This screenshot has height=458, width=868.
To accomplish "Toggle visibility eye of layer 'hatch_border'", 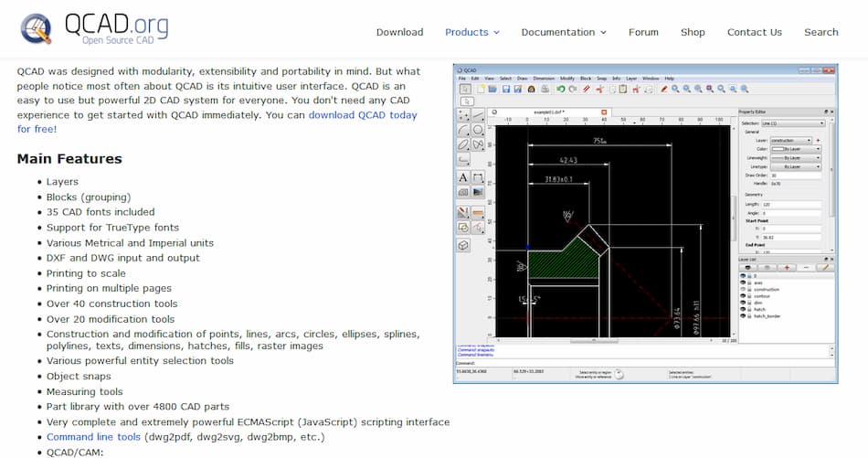I will pos(743,315).
